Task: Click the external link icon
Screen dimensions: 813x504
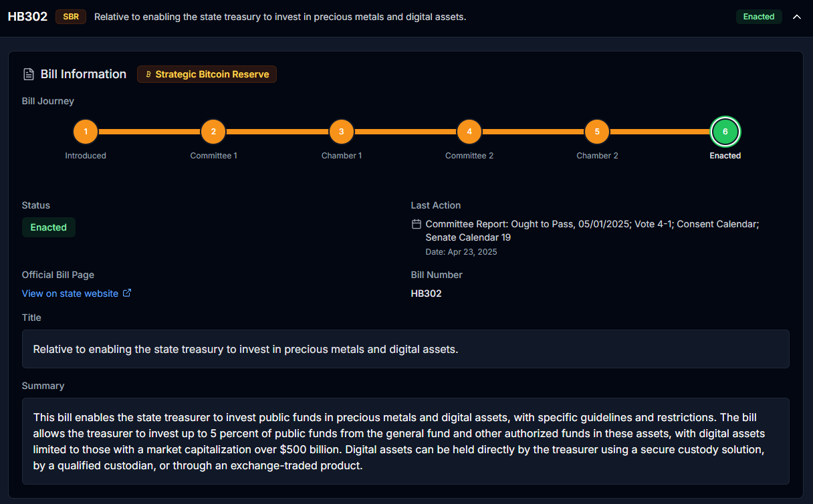Action: coord(127,293)
